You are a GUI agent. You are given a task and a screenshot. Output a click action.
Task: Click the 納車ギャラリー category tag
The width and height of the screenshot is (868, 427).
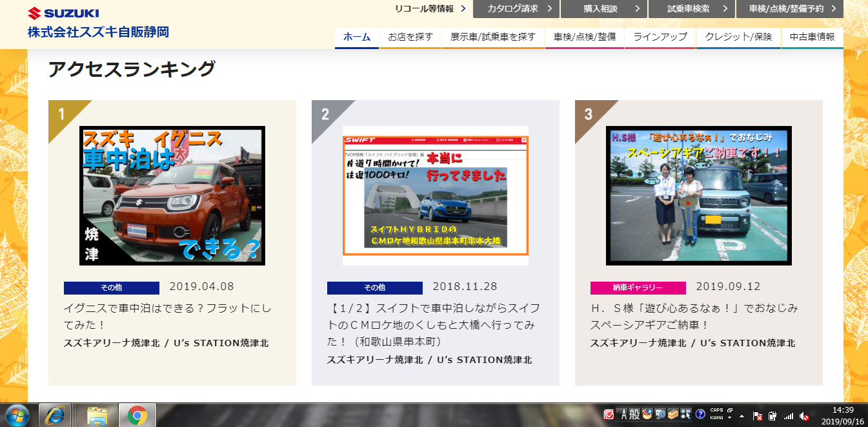pyautogui.click(x=638, y=288)
